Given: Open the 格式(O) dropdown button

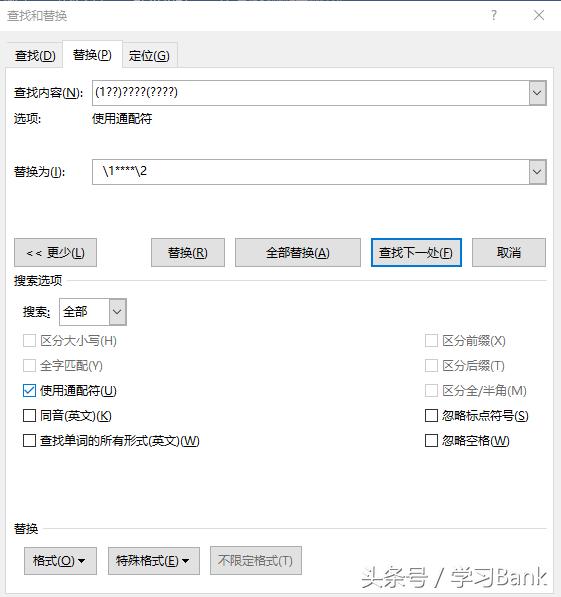Looking at the screenshot, I should point(60,561).
